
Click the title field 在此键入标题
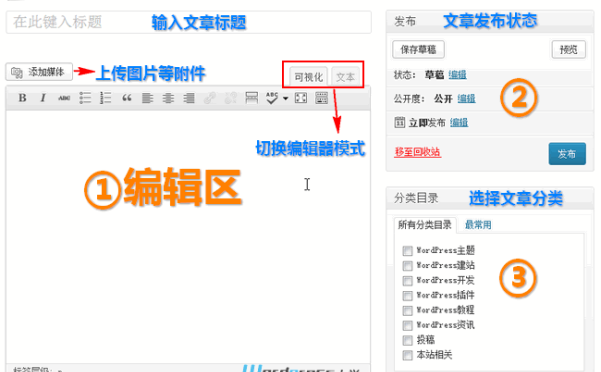pyautogui.click(x=189, y=22)
